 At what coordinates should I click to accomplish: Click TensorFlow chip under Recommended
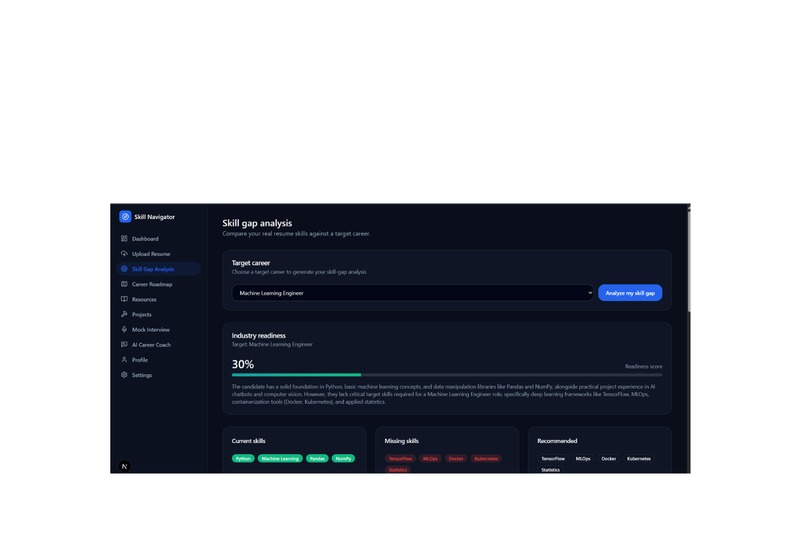coord(553,458)
